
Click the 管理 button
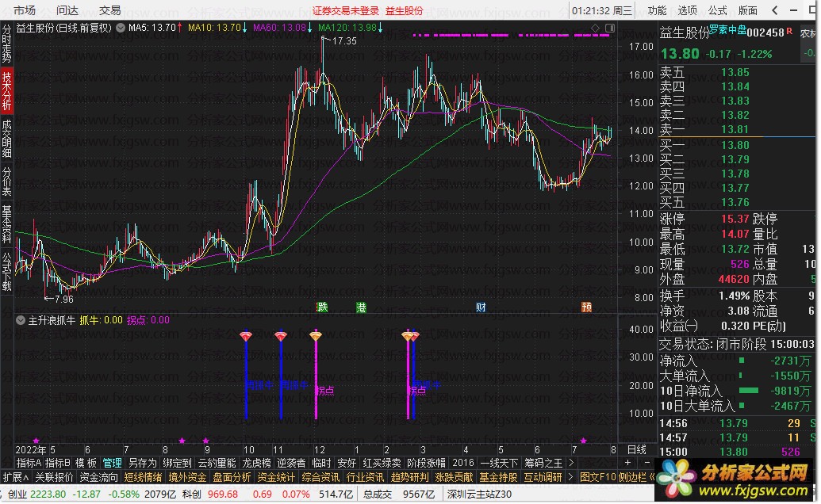[x=112, y=463]
